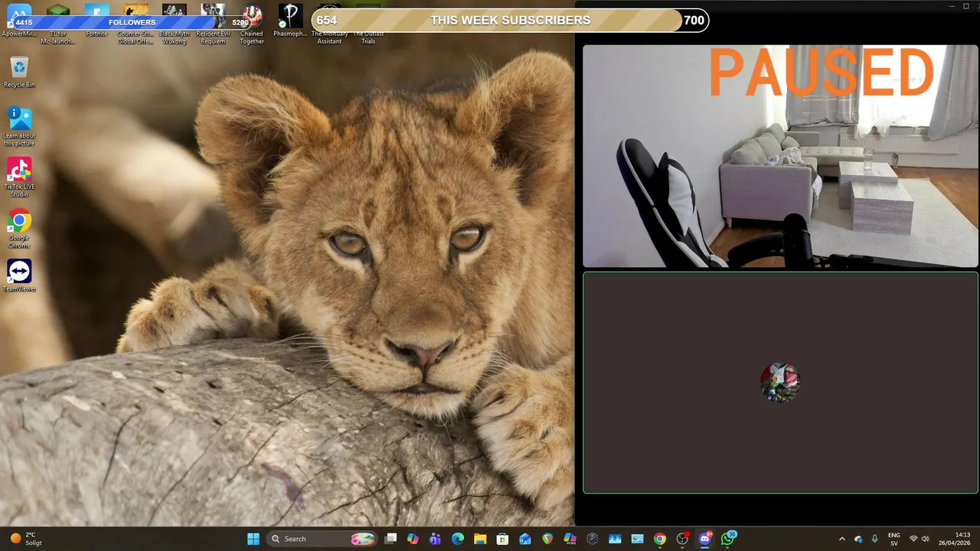The image size is (980, 551).
Task: Show hidden system tray icons
Action: tap(842, 539)
